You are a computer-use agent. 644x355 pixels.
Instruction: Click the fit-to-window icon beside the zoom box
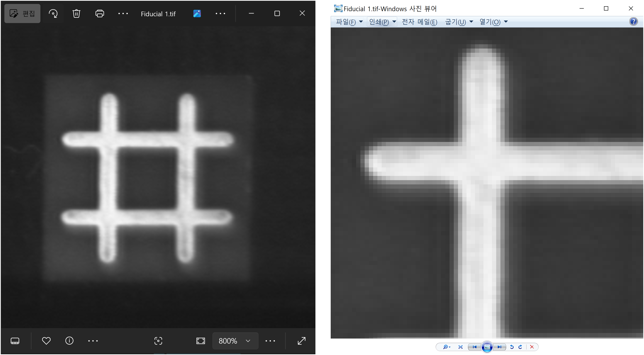200,341
